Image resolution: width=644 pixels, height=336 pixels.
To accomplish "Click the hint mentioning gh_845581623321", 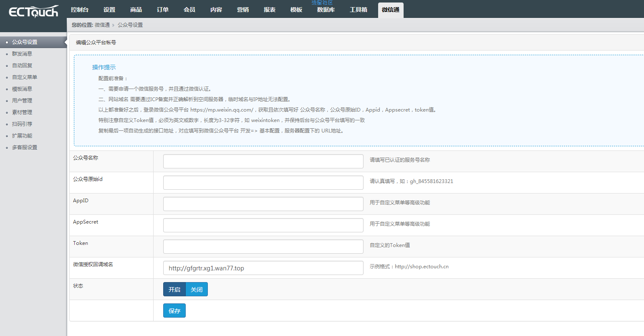I will [412, 181].
